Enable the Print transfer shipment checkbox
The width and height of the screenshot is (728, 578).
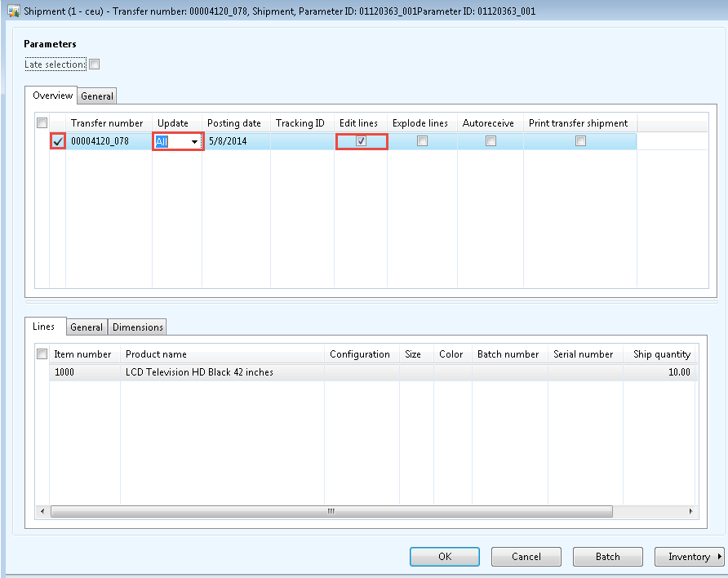point(580,140)
